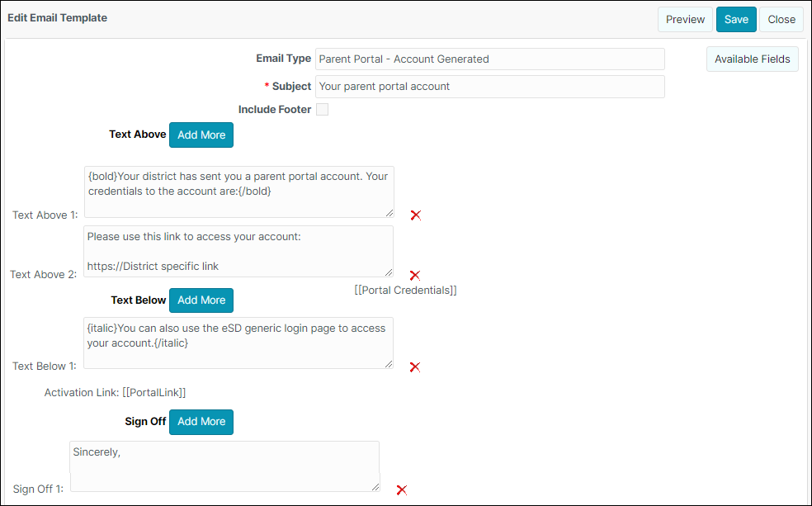Click resize handle of Text Above 1 box
Screen dimensions: 812x506
389,212
